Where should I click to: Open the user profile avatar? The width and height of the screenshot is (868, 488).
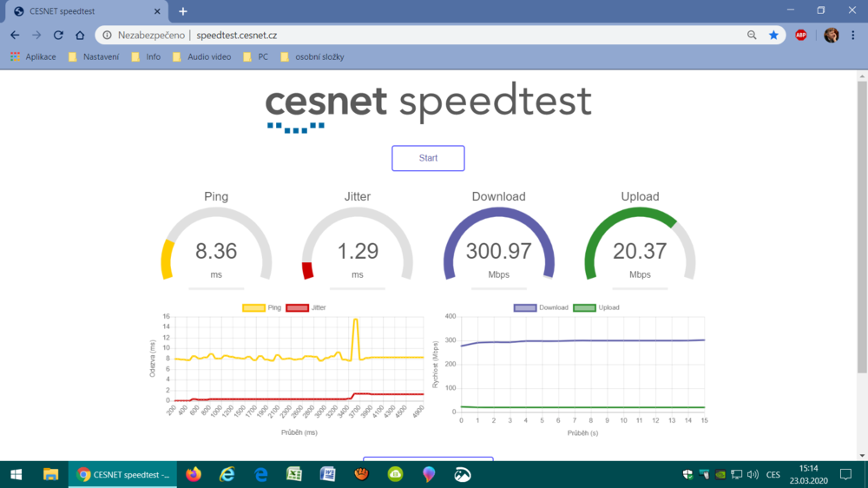pyautogui.click(x=831, y=36)
